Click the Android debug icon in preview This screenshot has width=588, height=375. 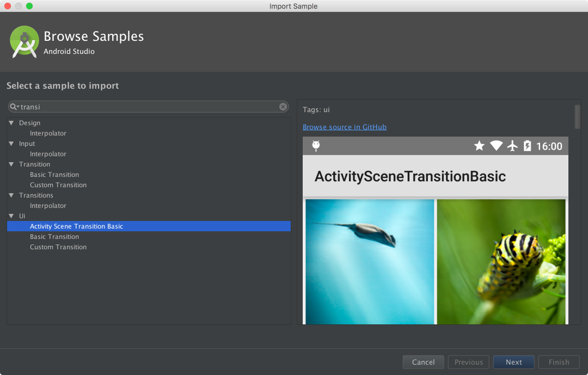click(x=316, y=145)
